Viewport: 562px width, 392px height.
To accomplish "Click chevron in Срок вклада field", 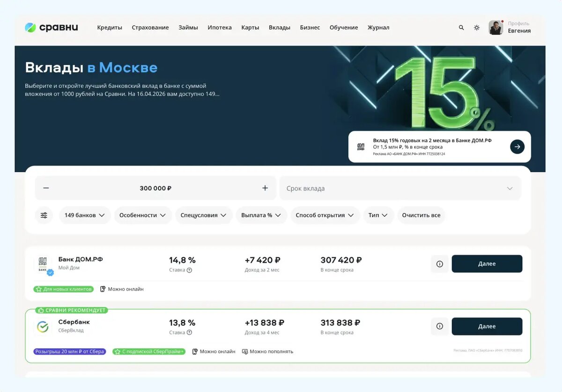I will [510, 189].
